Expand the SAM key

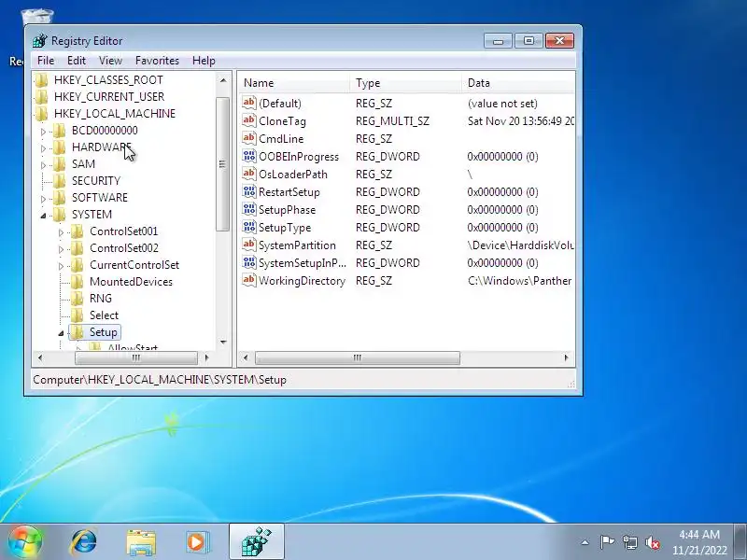click(x=43, y=165)
